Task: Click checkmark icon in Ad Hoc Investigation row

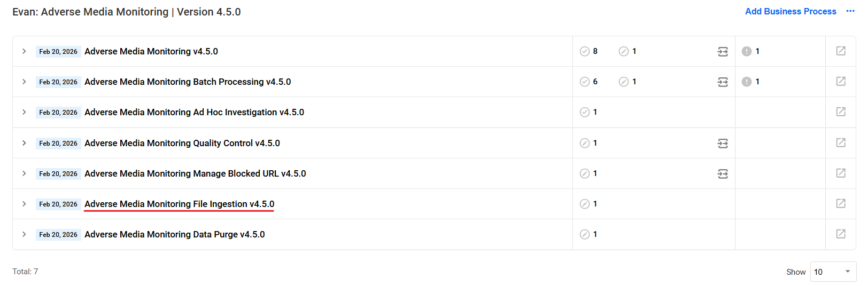Action: pos(585,112)
